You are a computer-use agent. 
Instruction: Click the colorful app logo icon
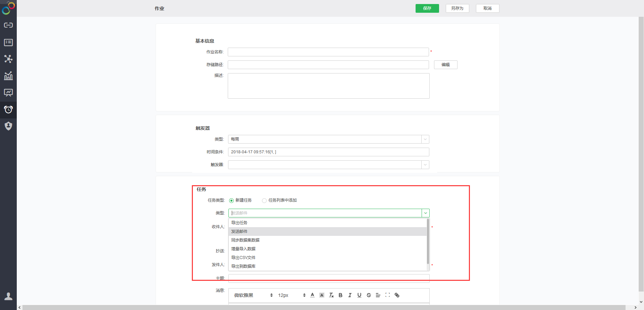[x=8, y=8]
